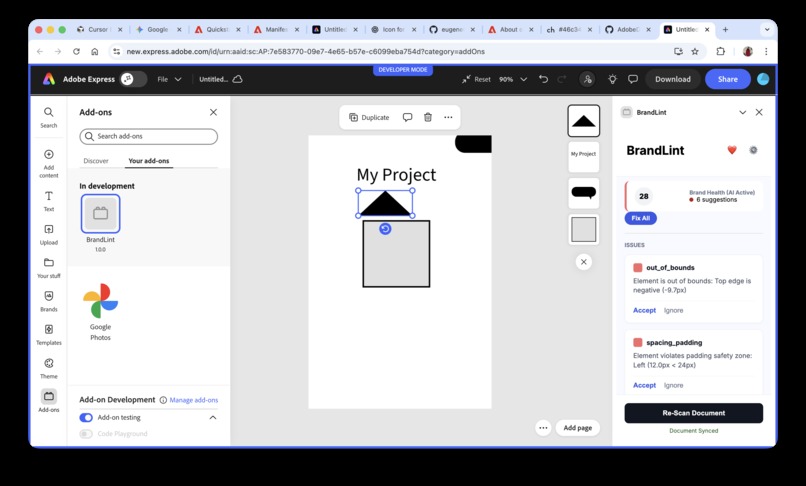This screenshot has height=486, width=806.
Task: Select the triangle layer thumbnail
Action: tap(583, 121)
